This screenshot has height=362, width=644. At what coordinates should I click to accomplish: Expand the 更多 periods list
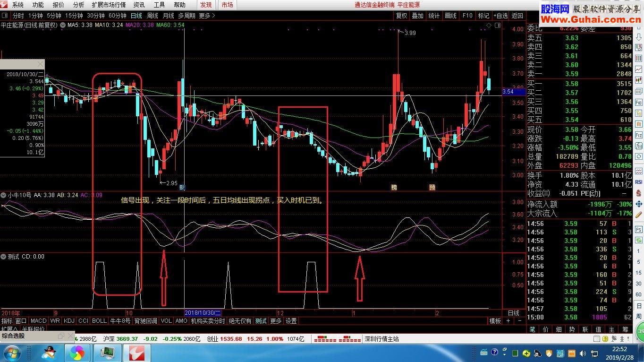point(207,16)
